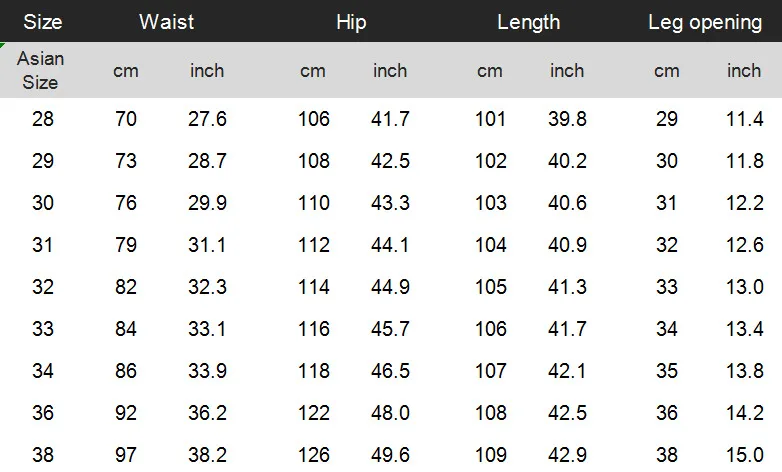Click length value 109 cm
The height and width of the screenshot is (472, 782).
[x=491, y=455]
